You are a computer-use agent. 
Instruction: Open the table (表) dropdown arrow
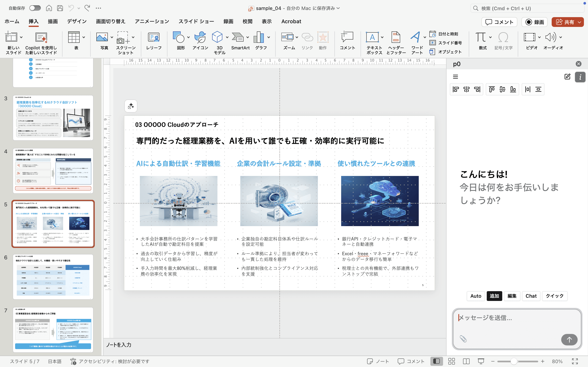(x=84, y=37)
